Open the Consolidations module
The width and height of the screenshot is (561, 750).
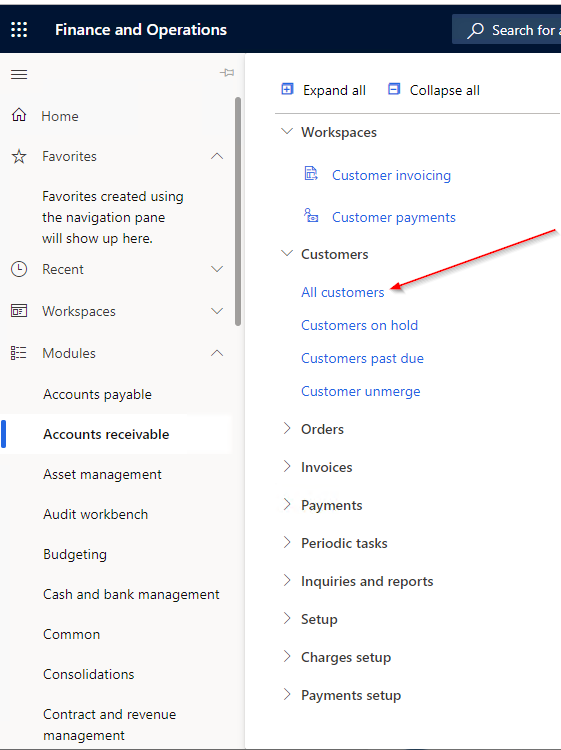point(88,674)
